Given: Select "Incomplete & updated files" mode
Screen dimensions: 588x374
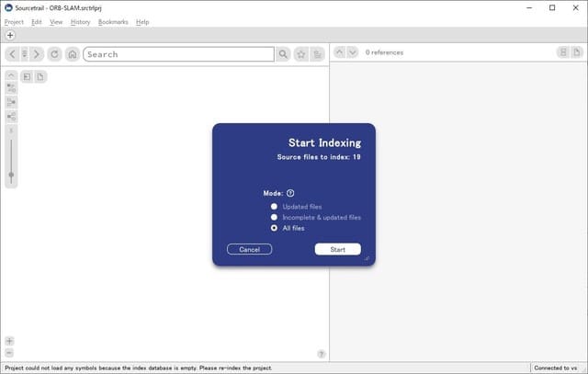Looking at the screenshot, I should (x=274, y=218).
